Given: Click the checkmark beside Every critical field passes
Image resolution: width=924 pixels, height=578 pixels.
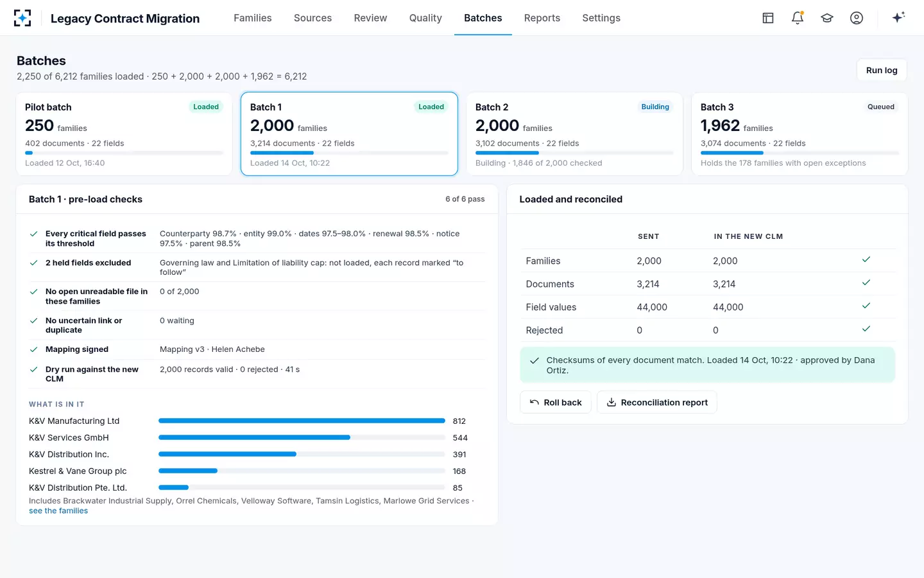Looking at the screenshot, I should pos(34,234).
